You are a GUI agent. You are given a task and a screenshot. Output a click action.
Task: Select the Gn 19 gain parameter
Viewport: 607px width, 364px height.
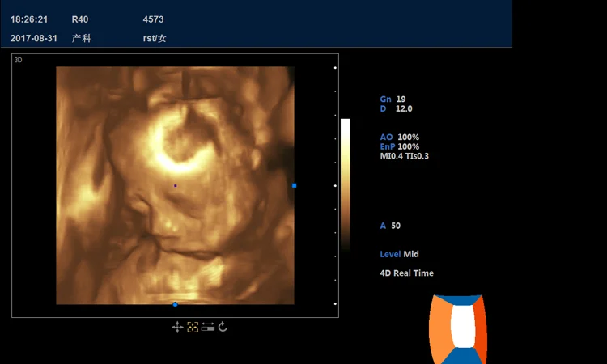(393, 99)
